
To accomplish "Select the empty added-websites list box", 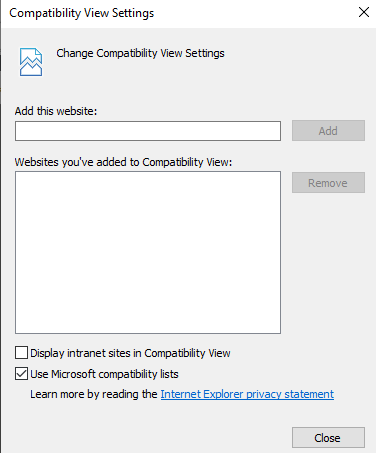I will [x=148, y=252].
